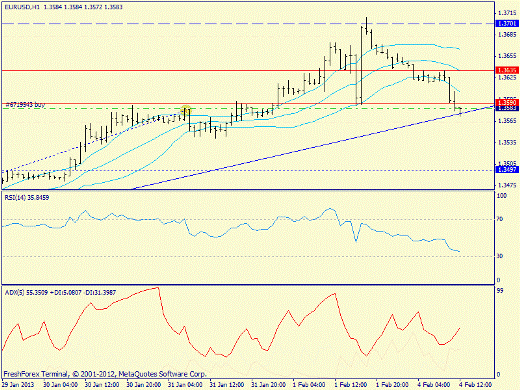Click the RSI scale value 70
The height and width of the screenshot is (390, 520).
(500, 219)
